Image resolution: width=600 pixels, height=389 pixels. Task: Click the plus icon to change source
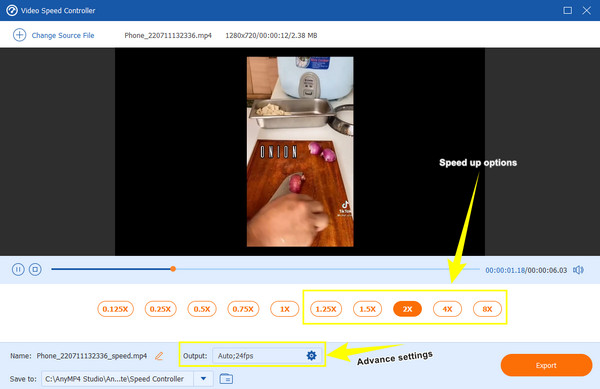pos(20,35)
